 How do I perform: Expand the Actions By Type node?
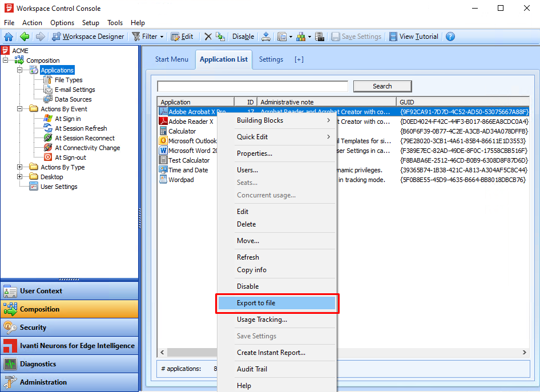point(19,167)
